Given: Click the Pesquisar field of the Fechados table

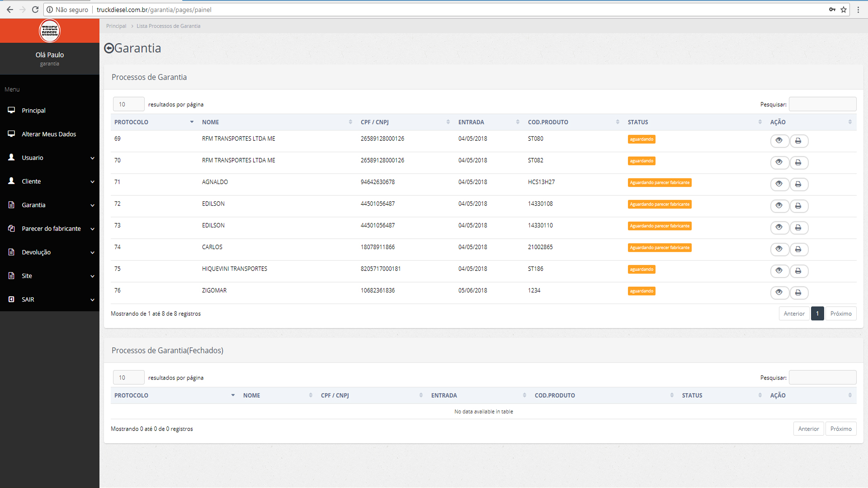Looking at the screenshot, I should tap(822, 378).
